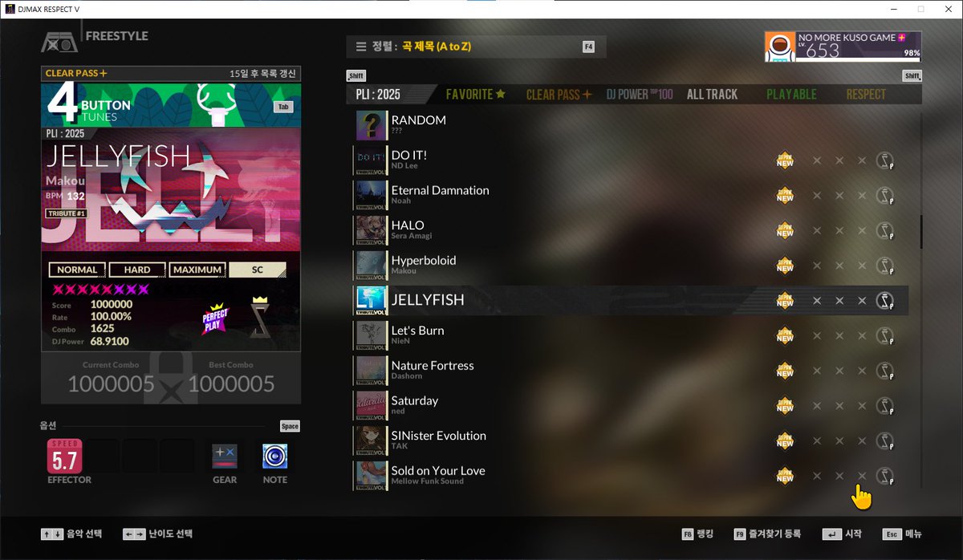The image size is (963, 560).
Task: Click the speed 5.7 EFFECTOR icon
Action: click(65, 455)
